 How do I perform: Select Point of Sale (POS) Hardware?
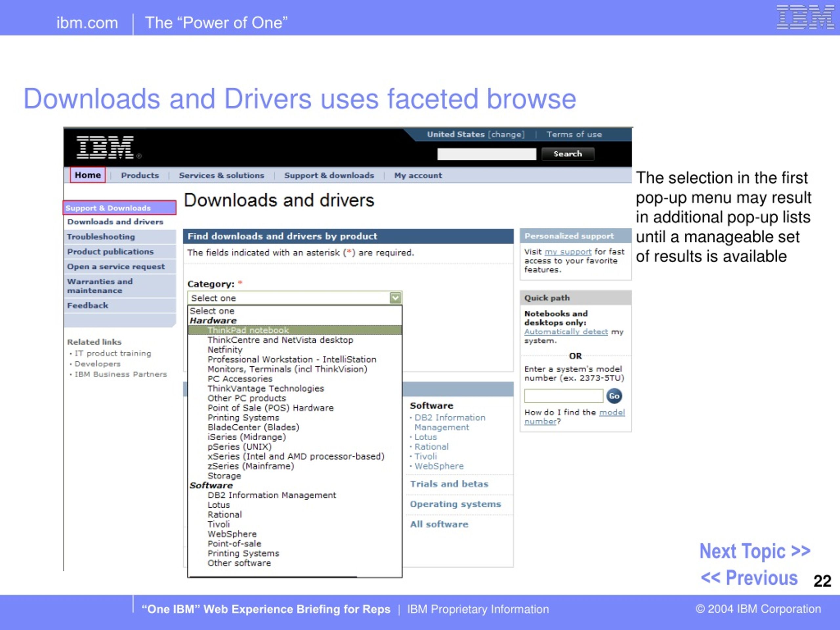click(x=270, y=408)
